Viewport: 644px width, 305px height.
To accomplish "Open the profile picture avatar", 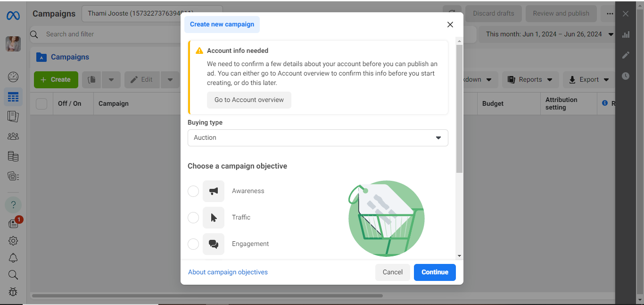I will [x=13, y=44].
